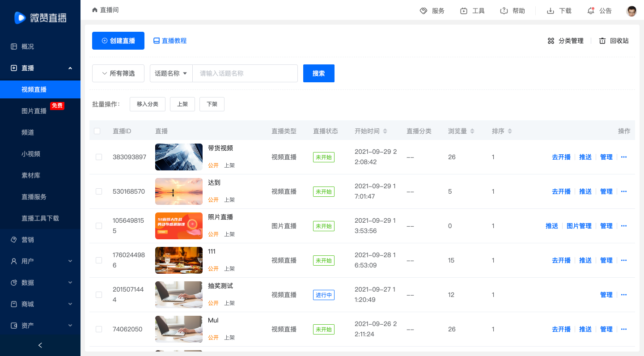Open the user avatar menu
The height and width of the screenshot is (356, 644).
pos(631,11)
